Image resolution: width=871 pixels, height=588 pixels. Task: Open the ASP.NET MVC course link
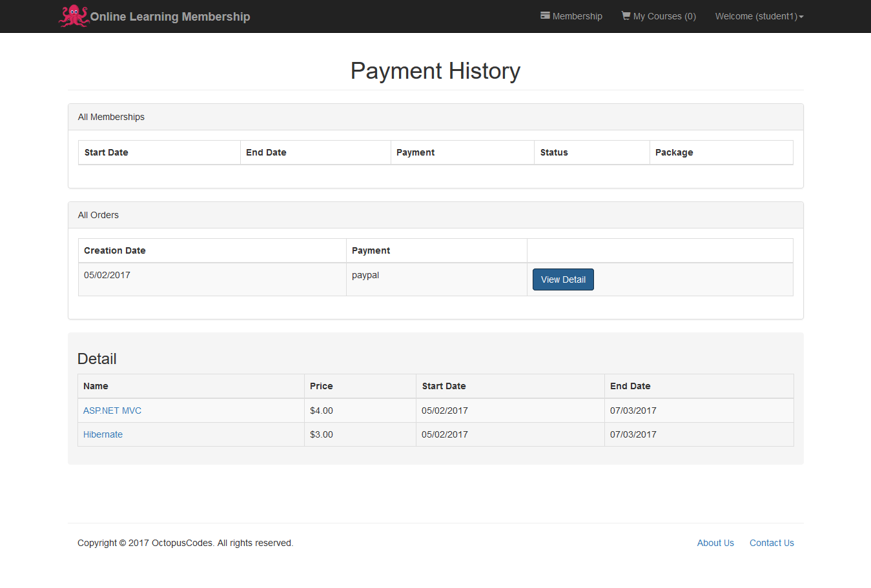point(112,411)
